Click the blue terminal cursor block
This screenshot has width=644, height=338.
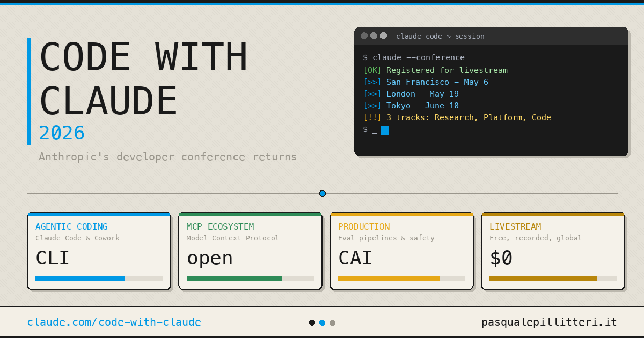(385, 130)
